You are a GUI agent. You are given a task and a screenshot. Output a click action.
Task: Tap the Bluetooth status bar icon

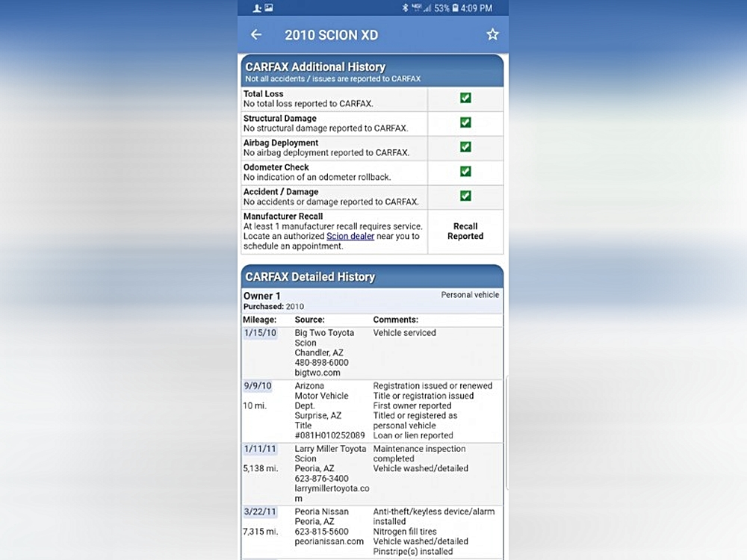click(406, 8)
